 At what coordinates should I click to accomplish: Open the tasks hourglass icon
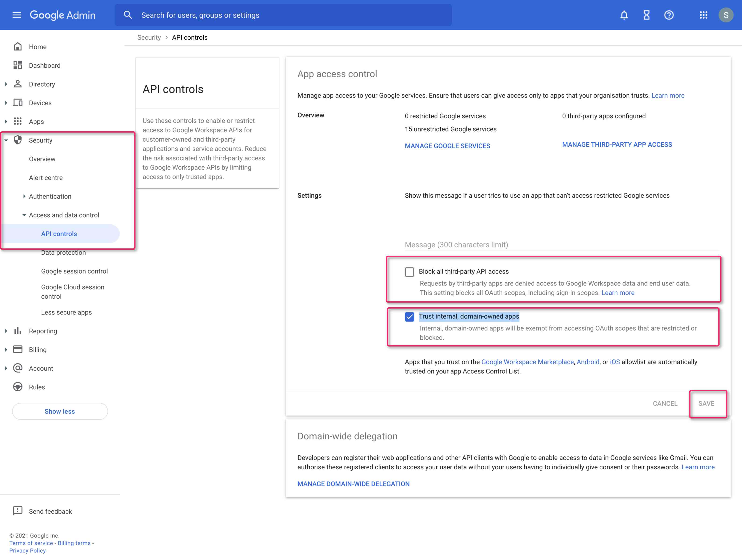point(646,15)
